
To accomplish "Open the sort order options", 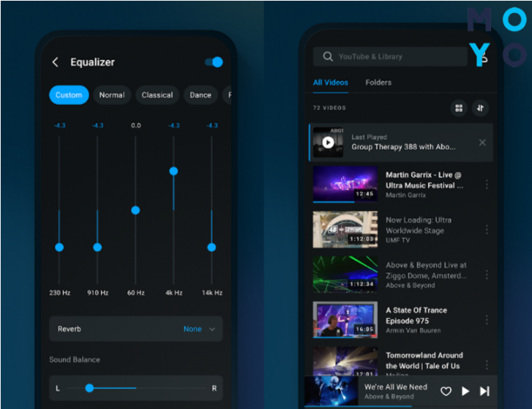I will (480, 108).
